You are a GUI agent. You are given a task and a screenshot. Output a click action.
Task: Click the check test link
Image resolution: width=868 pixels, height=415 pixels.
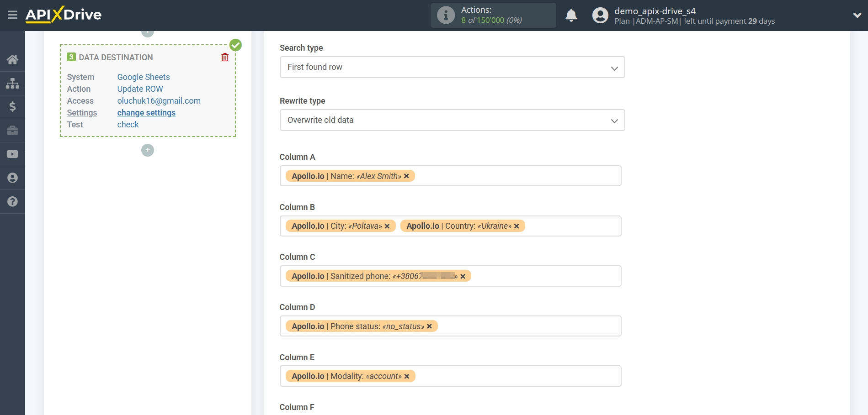(128, 125)
